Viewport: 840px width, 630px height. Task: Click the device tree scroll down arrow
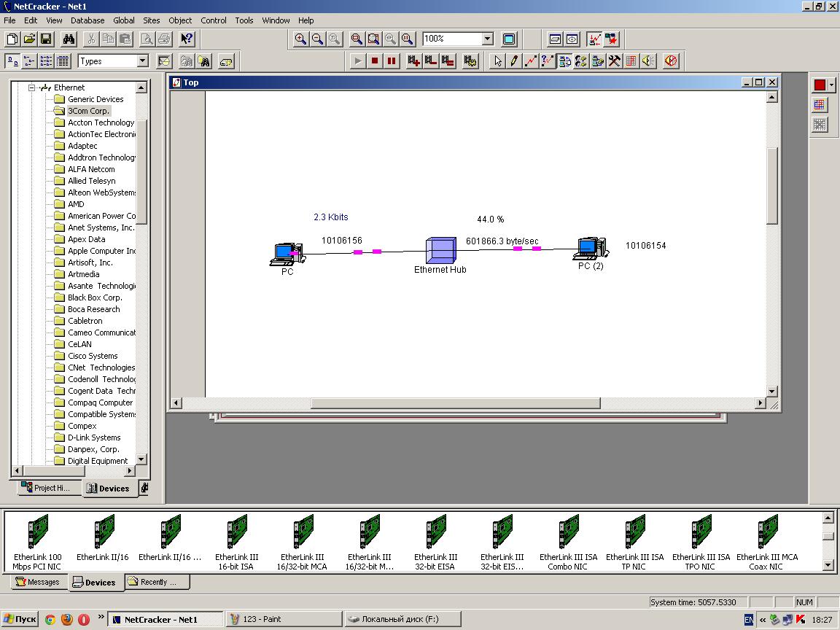[141, 459]
